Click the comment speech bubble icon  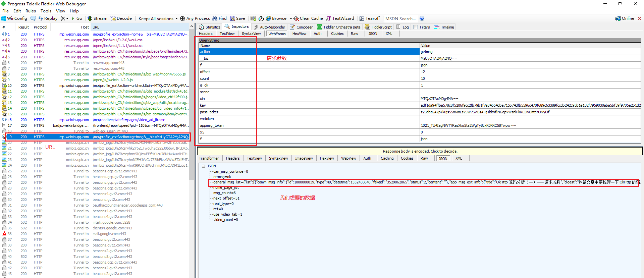[x=33, y=18]
